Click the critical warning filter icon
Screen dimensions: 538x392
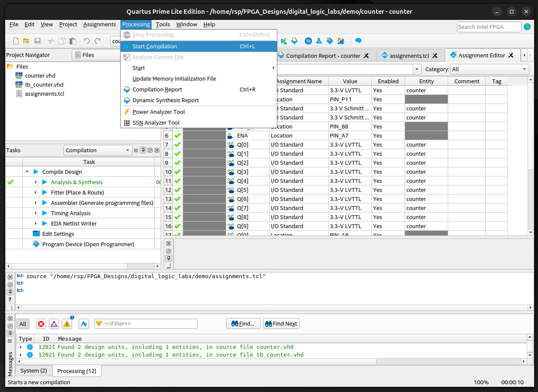pyautogui.click(x=54, y=324)
